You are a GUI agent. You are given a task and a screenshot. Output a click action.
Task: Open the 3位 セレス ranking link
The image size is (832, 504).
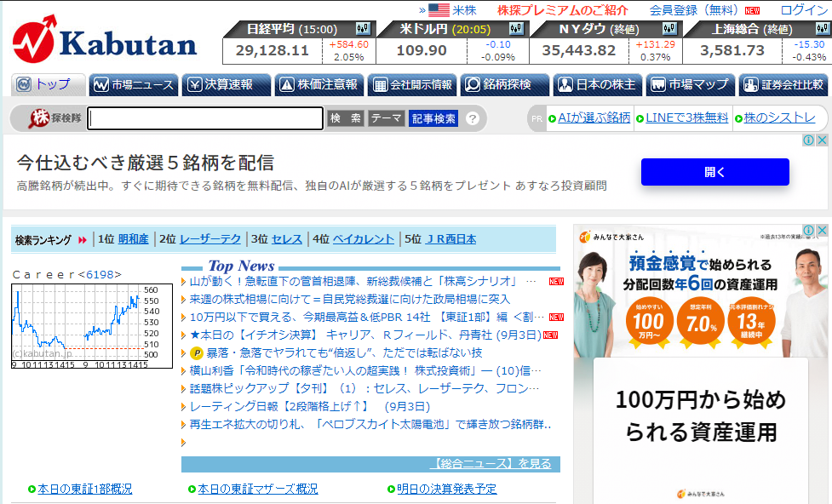[x=287, y=239]
